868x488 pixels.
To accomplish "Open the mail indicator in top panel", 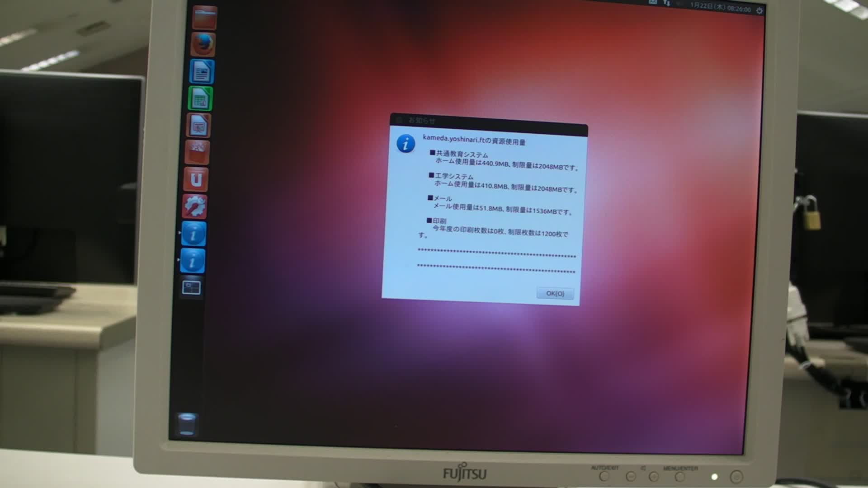I will (653, 2).
